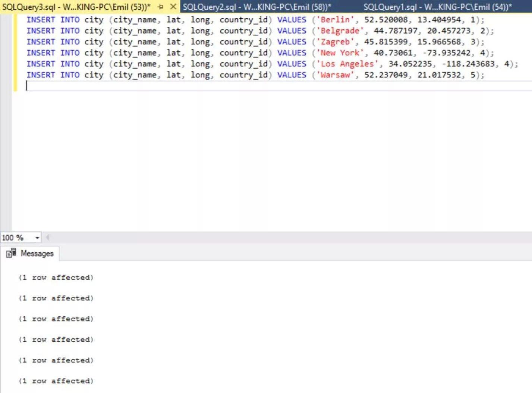Image resolution: width=532 pixels, height=393 pixels.
Task: Open the 100 % zoom dropdown
Action: (x=37, y=238)
